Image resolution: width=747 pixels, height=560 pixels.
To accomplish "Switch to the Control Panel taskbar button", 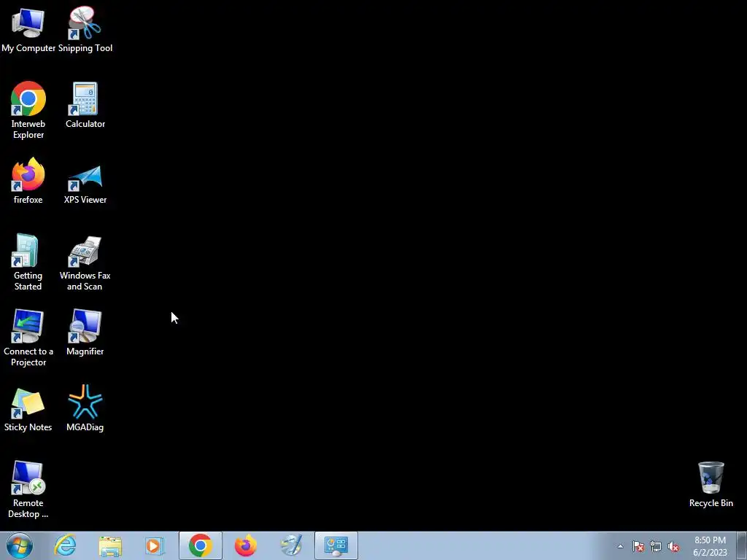I will click(x=336, y=545).
